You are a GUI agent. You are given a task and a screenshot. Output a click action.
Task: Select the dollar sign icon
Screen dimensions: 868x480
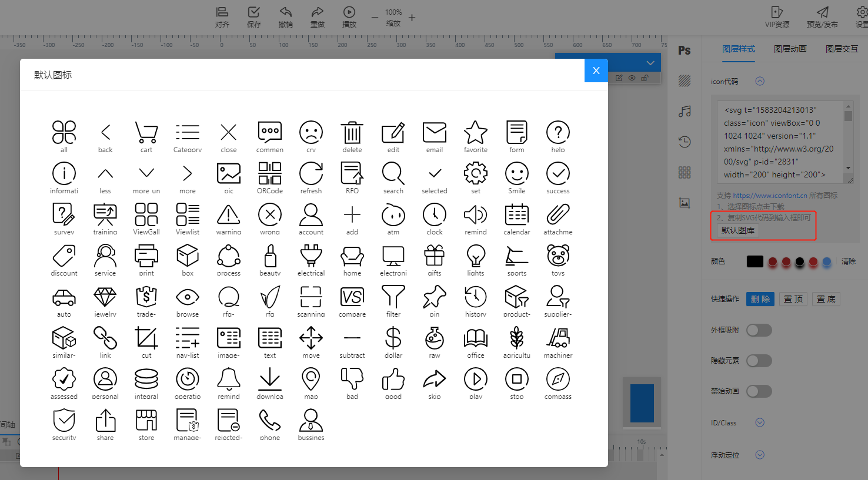(x=393, y=338)
